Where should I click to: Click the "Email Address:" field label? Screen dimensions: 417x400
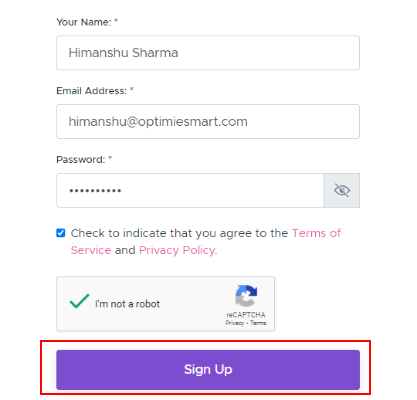coord(91,91)
